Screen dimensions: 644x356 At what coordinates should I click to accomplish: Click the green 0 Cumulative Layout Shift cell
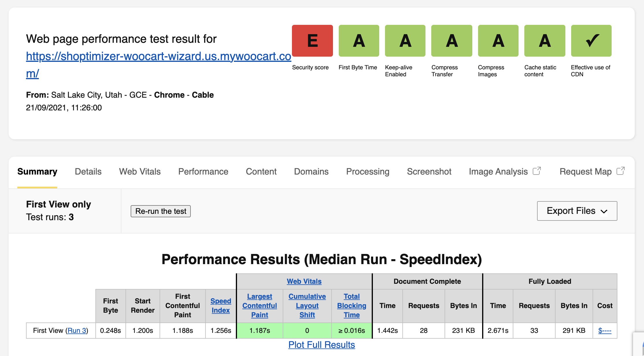pos(307,331)
